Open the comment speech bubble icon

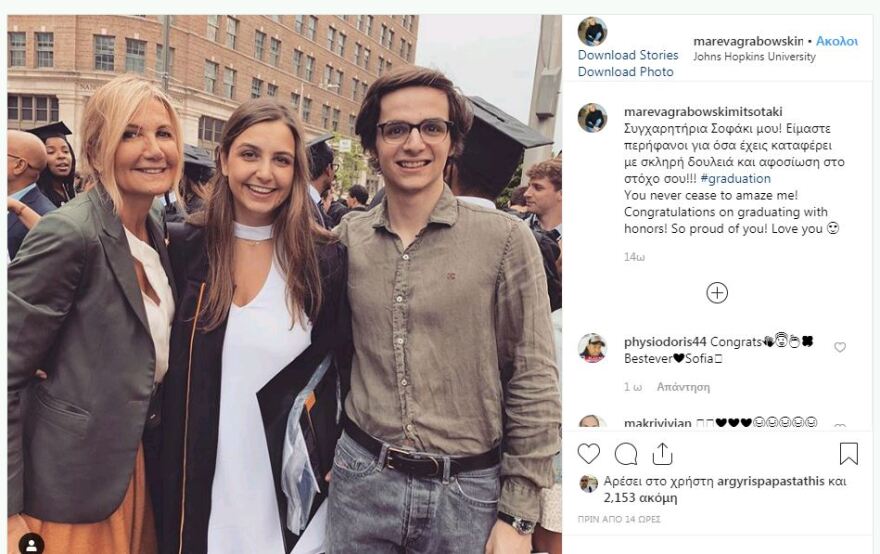tap(626, 454)
